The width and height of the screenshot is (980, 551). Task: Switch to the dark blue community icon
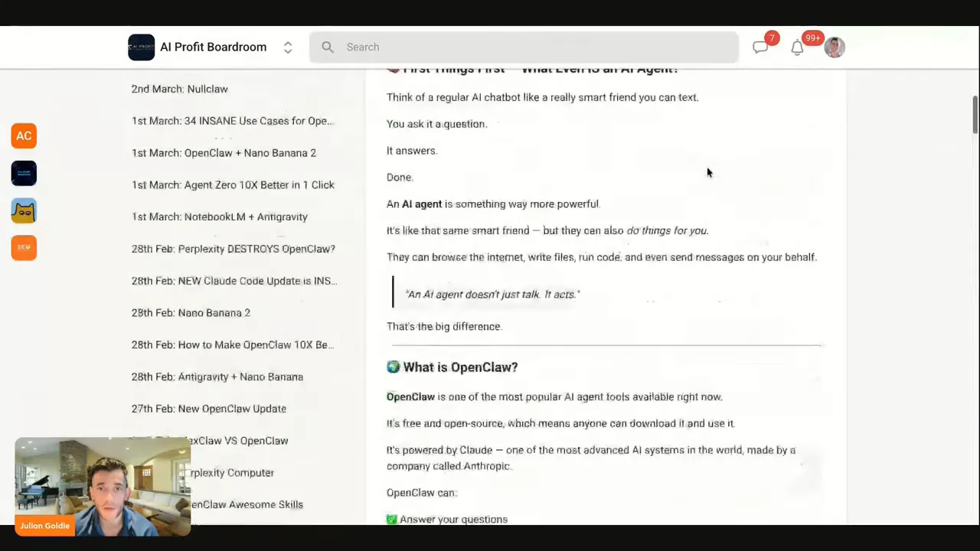point(24,173)
